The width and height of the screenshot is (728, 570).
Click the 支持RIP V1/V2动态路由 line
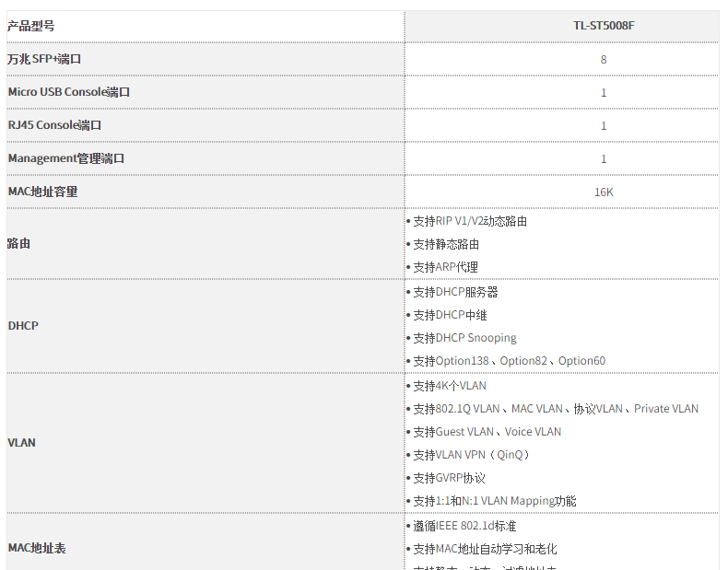[470, 221]
